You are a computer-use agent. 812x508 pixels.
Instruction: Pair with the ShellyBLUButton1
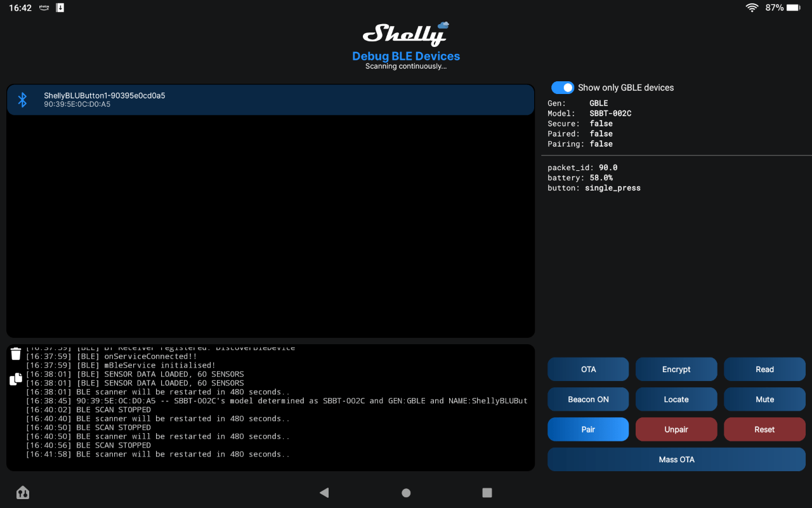pos(588,429)
